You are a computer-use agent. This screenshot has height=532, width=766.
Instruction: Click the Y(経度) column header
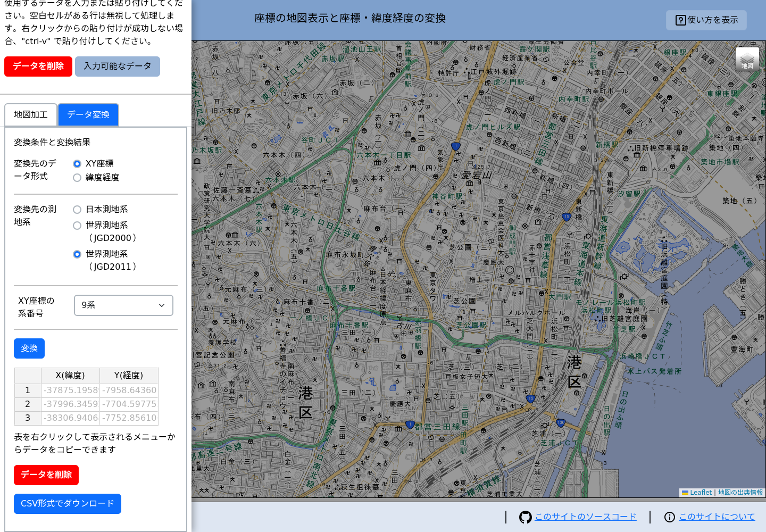(x=129, y=376)
